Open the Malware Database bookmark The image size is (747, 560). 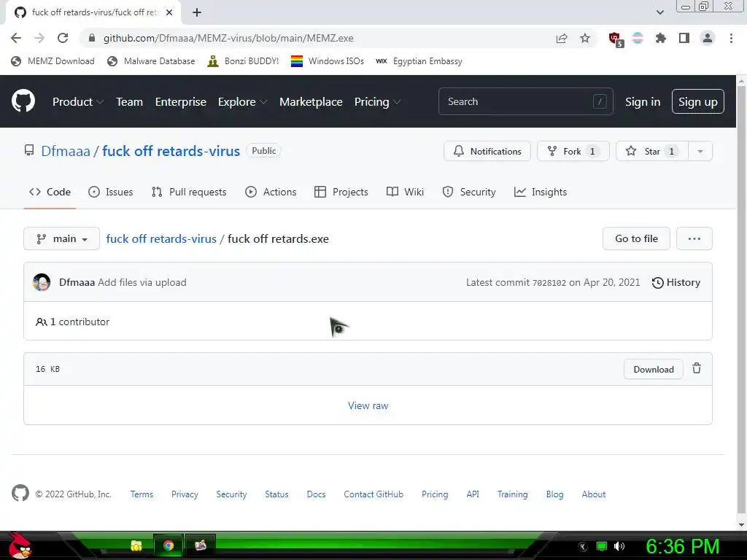[x=151, y=61]
